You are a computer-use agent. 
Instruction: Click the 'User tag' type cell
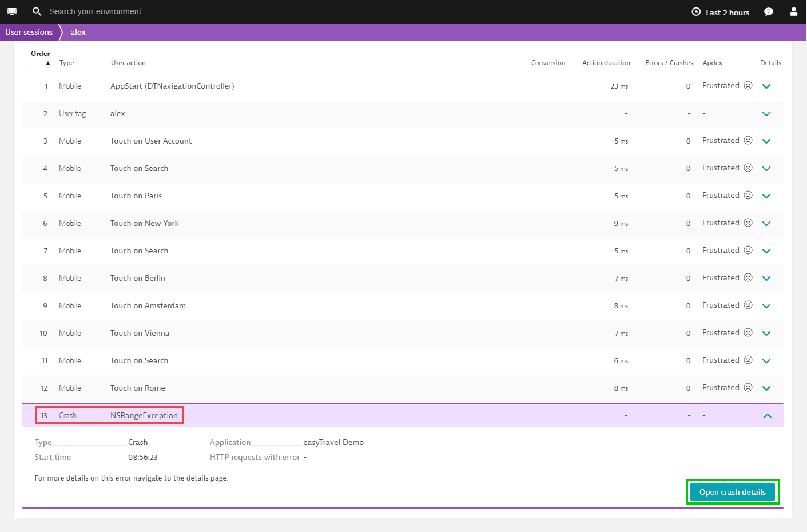click(x=73, y=113)
